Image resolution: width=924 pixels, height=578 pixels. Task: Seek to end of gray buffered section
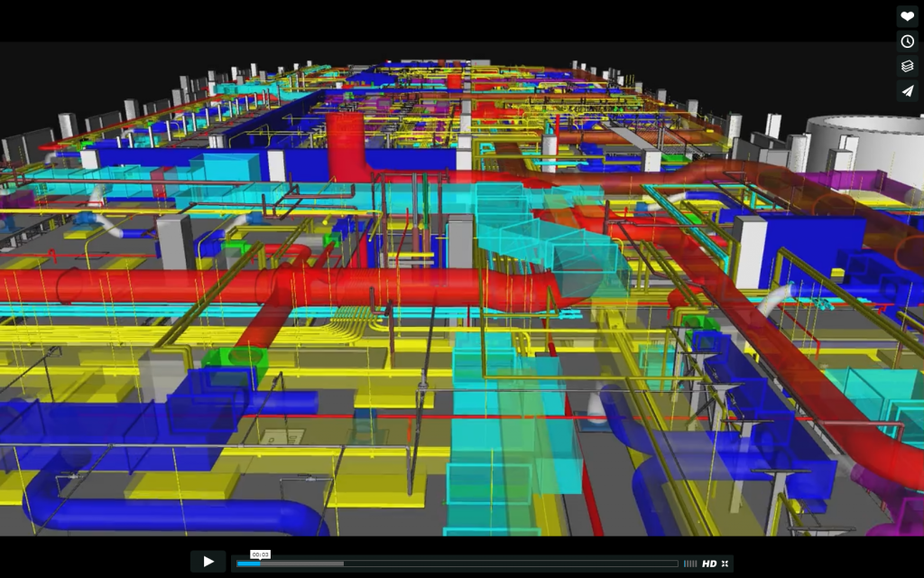click(342, 564)
